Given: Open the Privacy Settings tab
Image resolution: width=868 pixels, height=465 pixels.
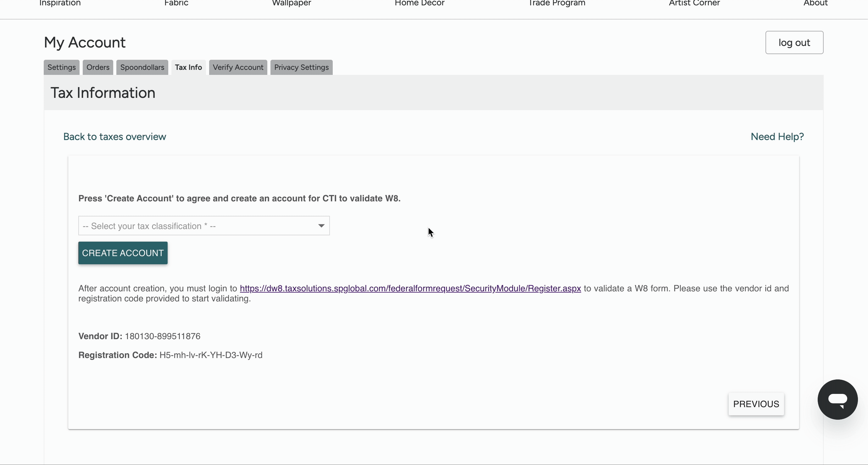Looking at the screenshot, I should [301, 67].
